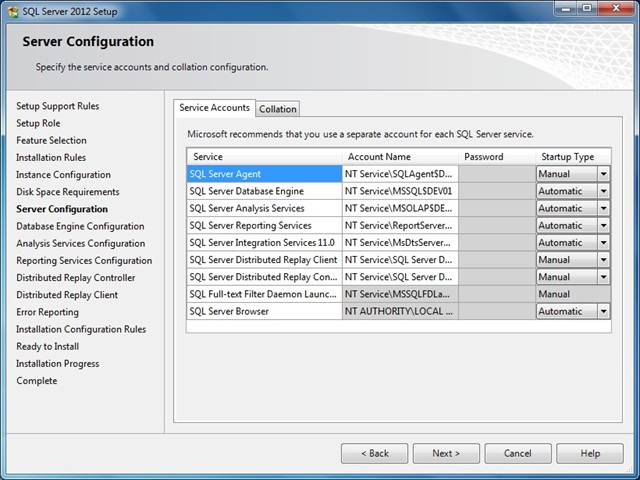This screenshot has height=480, width=640.
Task: Select the SQL Server Database Engine service cell
Action: pos(264,191)
